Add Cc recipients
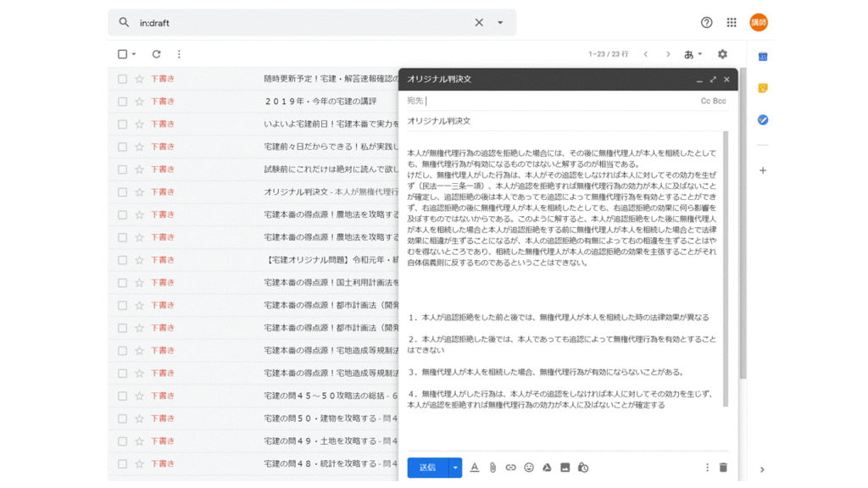The width and height of the screenshot is (868, 488). point(705,101)
